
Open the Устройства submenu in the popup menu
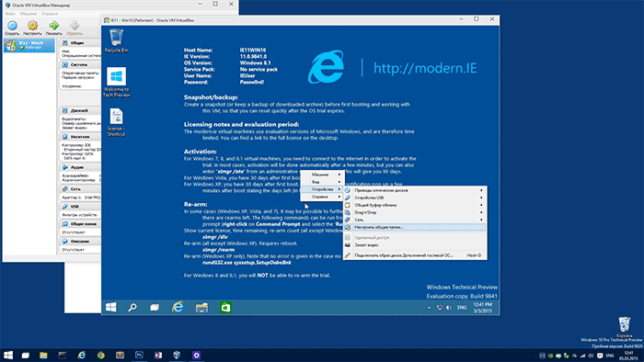point(322,189)
